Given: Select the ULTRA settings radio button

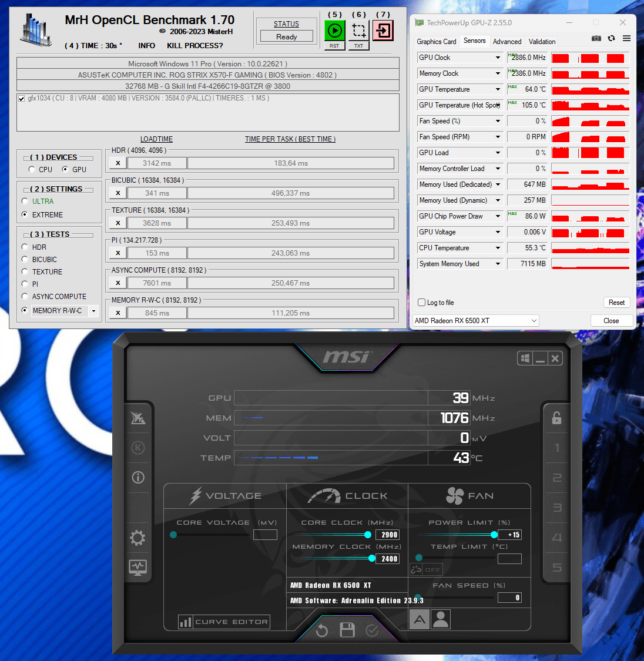Looking at the screenshot, I should click(25, 201).
